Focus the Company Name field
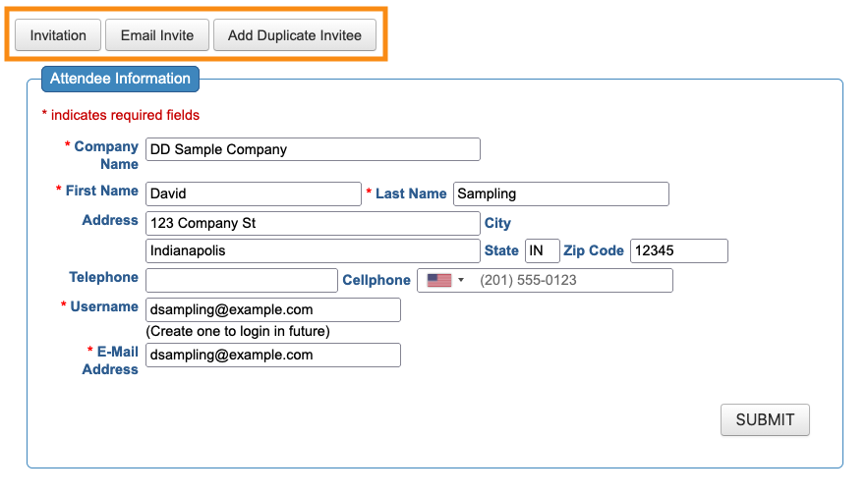This screenshot has width=868, height=495. click(313, 149)
